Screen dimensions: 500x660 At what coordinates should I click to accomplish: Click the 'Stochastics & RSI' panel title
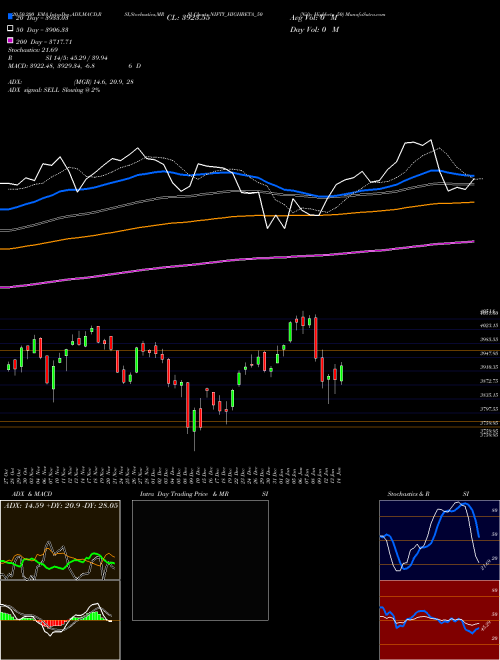click(428, 494)
